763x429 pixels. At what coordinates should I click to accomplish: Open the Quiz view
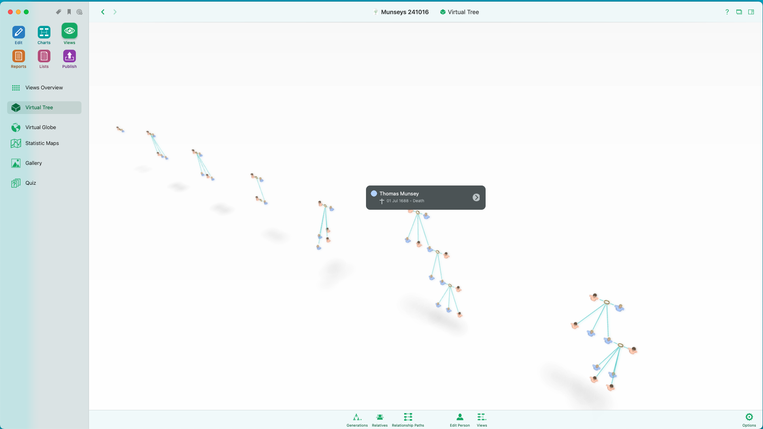pyautogui.click(x=44, y=183)
